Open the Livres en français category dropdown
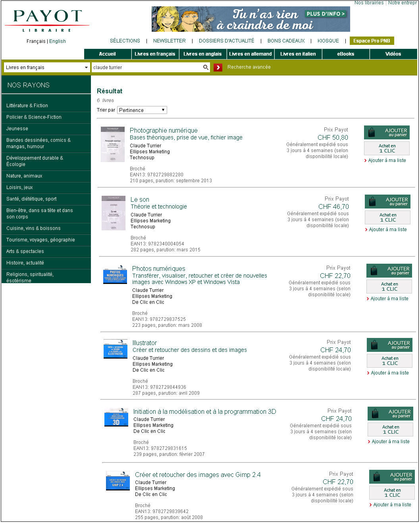The image size is (420, 523). pyautogui.click(x=47, y=68)
